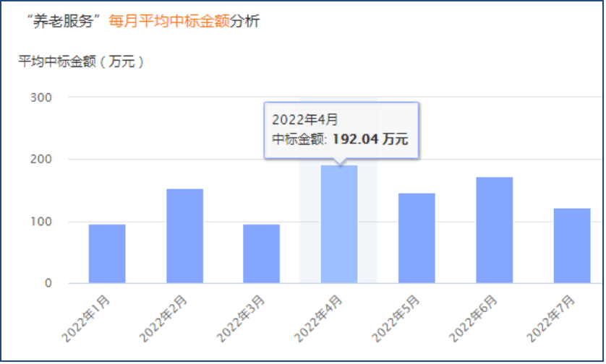Select the highlighted 2022年4月 bar
The height and width of the screenshot is (364, 606).
coord(339,225)
